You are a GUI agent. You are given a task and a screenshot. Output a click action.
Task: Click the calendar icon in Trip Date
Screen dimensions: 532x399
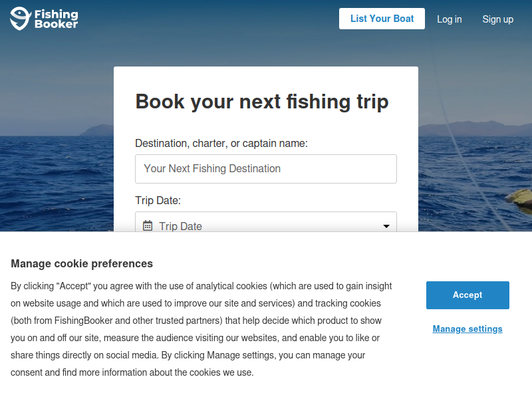(148, 225)
